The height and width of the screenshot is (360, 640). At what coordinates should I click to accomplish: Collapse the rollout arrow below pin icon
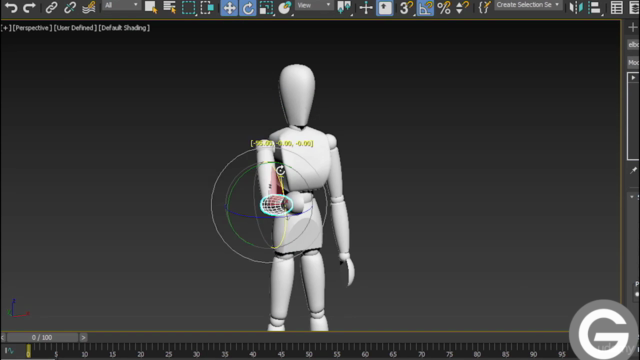pyautogui.click(x=632, y=197)
